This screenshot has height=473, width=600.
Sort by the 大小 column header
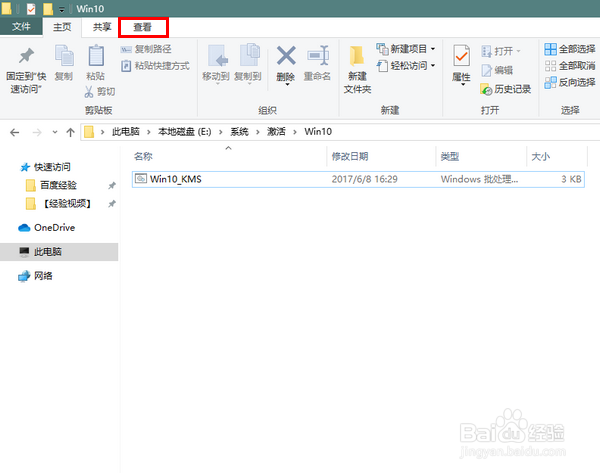(x=557, y=157)
